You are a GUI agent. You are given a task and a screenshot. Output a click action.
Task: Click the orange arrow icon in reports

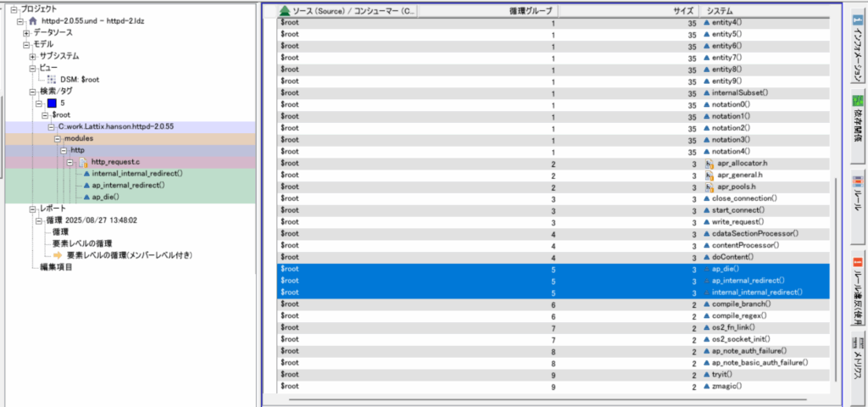coord(58,254)
